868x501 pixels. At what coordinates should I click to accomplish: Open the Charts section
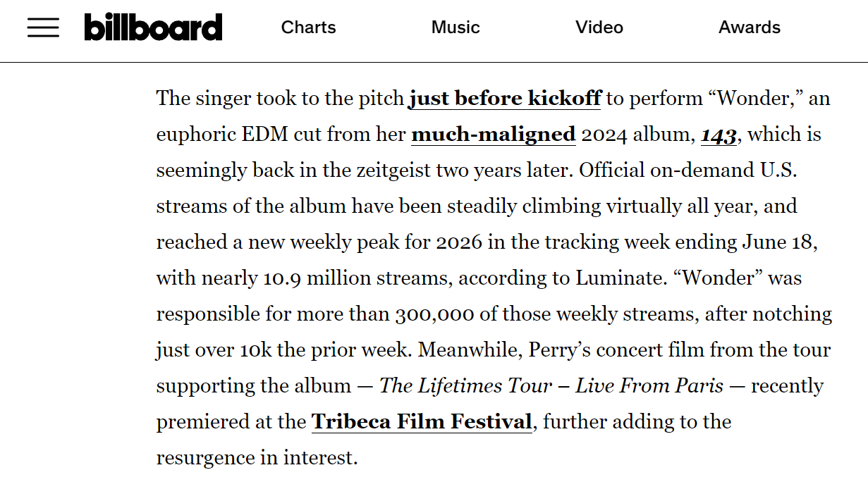coord(309,27)
